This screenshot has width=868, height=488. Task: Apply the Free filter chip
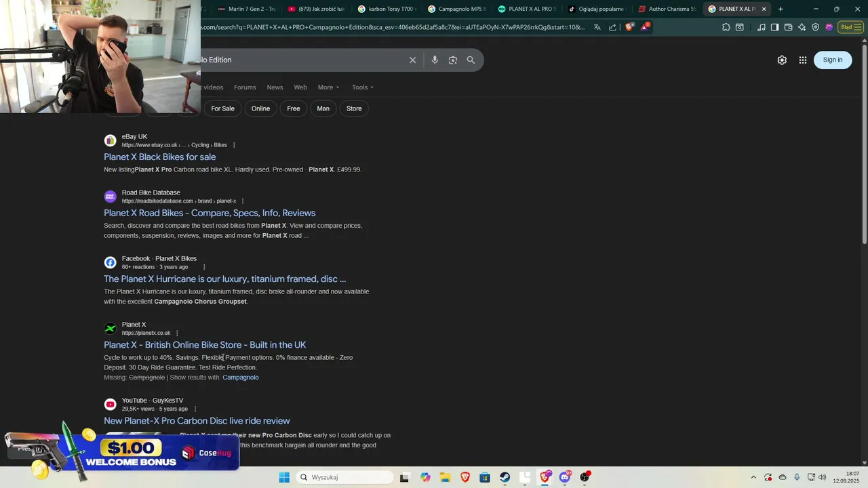(294, 108)
